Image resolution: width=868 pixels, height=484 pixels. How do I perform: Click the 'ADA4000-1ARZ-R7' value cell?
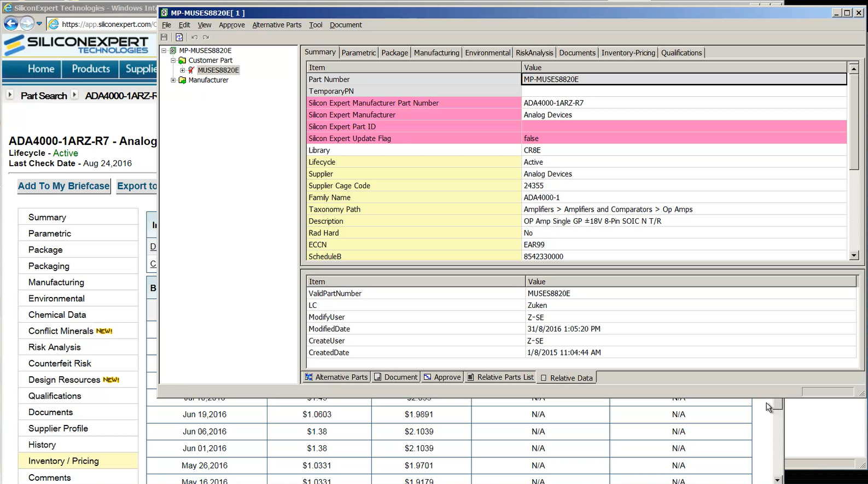[x=684, y=103]
